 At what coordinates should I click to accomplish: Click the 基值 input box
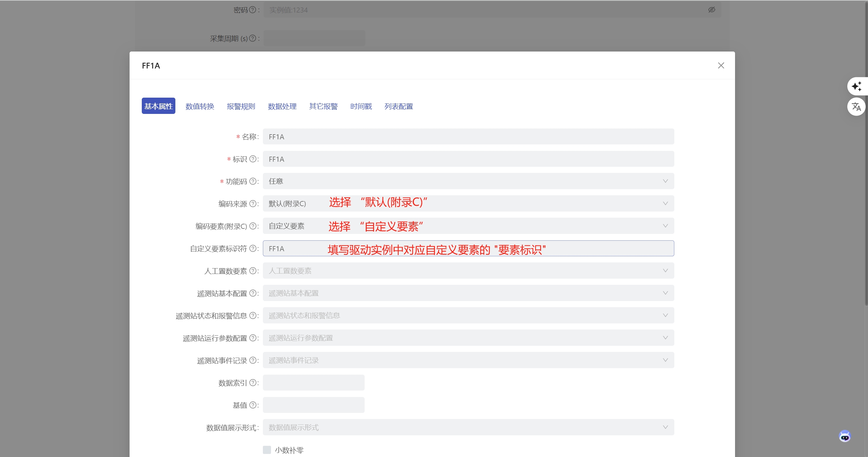pos(313,405)
